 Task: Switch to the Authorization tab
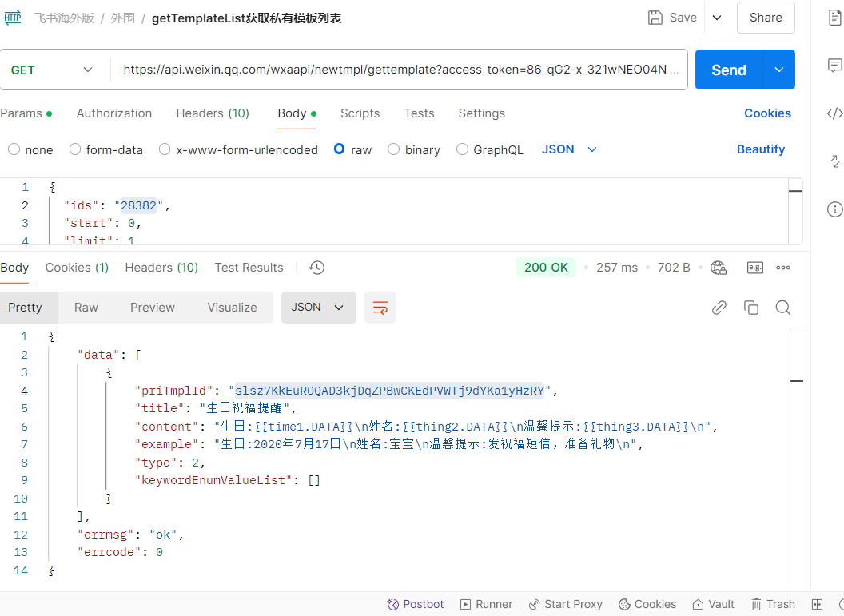click(x=114, y=113)
